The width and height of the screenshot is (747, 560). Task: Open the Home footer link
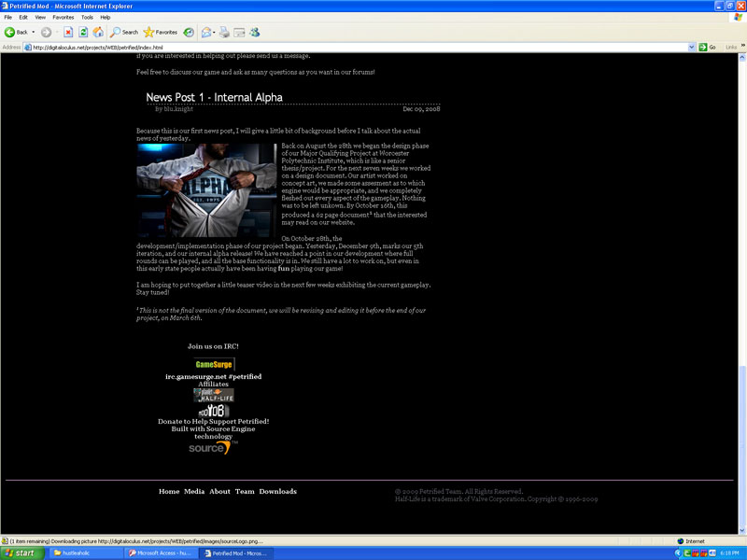tap(169, 492)
